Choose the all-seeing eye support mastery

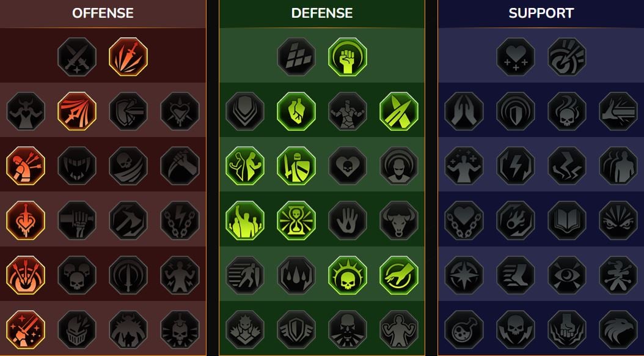tap(567, 275)
